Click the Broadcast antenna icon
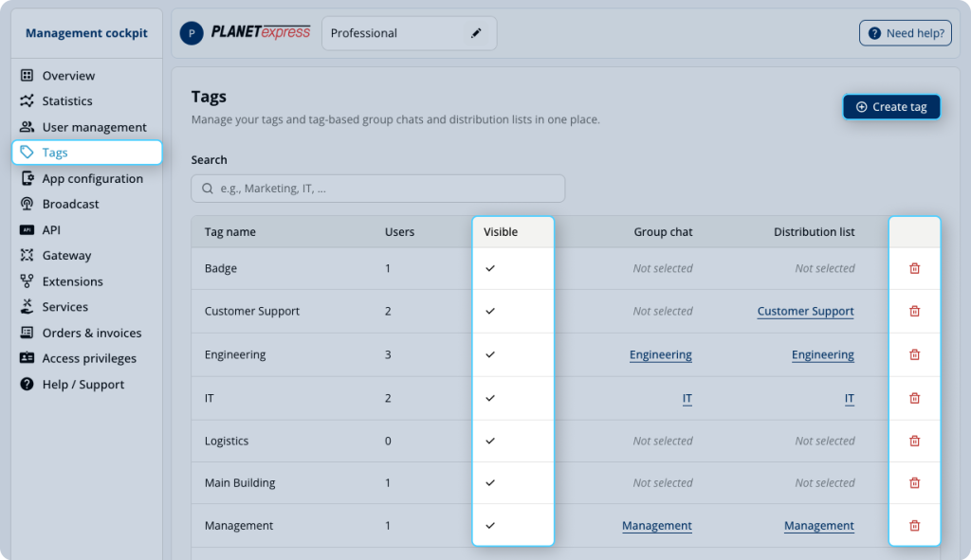 pos(27,204)
